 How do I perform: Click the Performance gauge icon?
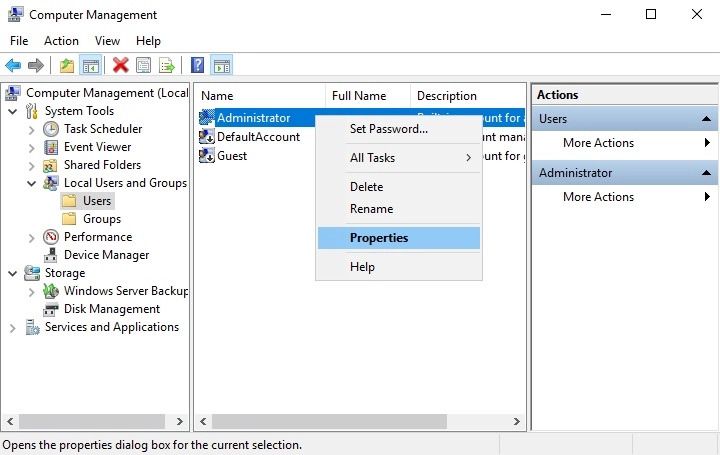pos(51,237)
